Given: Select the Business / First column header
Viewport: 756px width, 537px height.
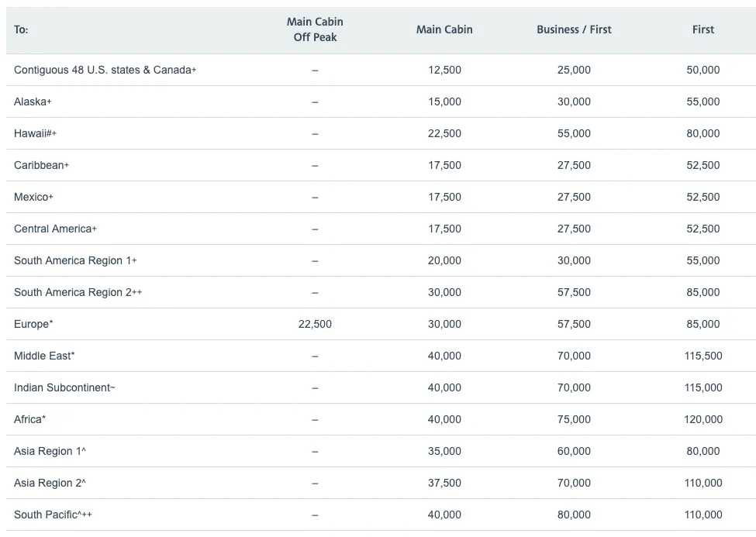Looking at the screenshot, I should coord(574,29).
